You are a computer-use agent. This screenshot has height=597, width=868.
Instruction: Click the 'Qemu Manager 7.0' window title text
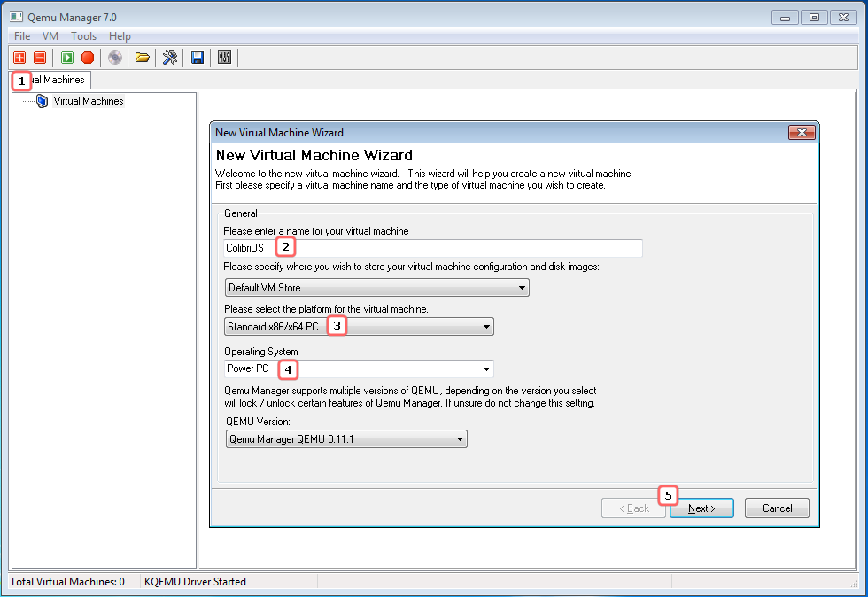72,18
